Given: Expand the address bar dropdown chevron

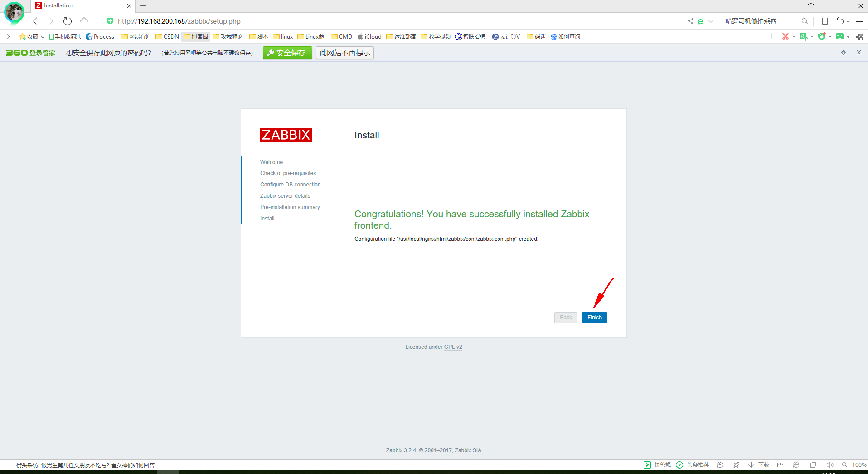Looking at the screenshot, I should (711, 21).
